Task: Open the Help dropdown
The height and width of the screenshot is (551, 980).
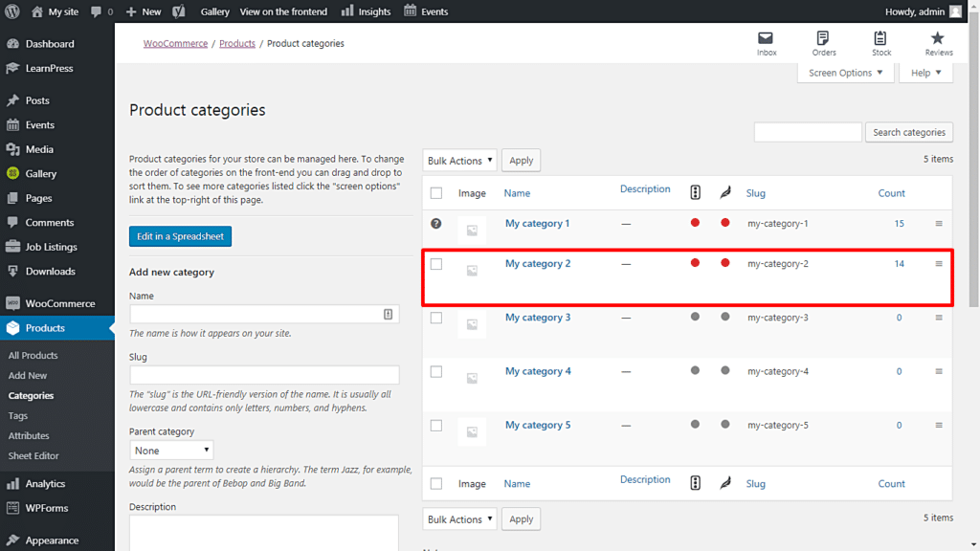Action: [x=924, y=72]
